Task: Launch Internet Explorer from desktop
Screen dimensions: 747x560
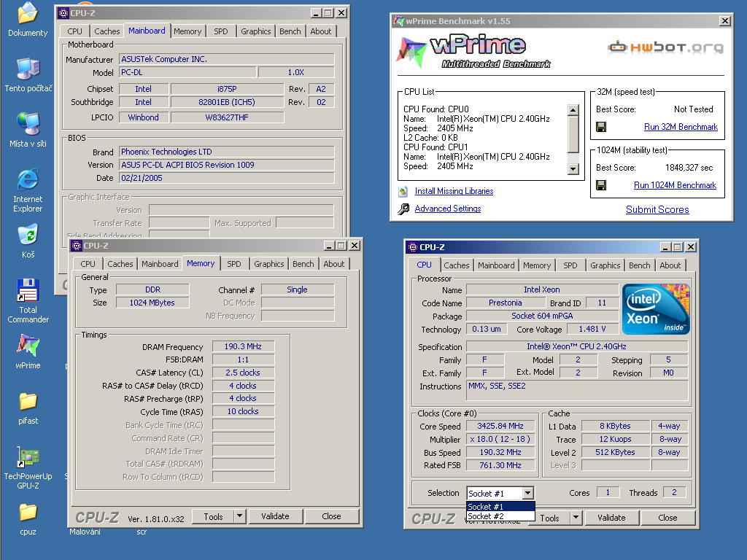Action: (x=28, y=190)
